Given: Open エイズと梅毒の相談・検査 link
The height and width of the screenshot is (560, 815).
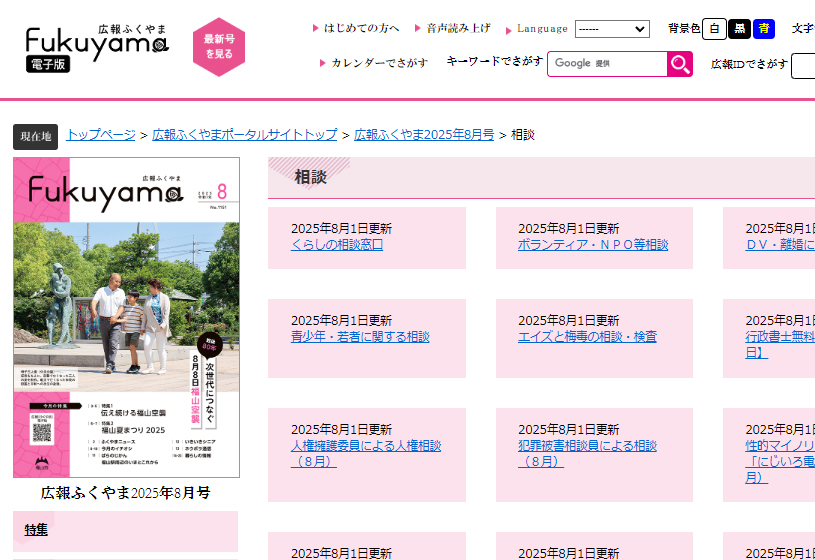Looking at the screenshot, I should click(587, 336).
